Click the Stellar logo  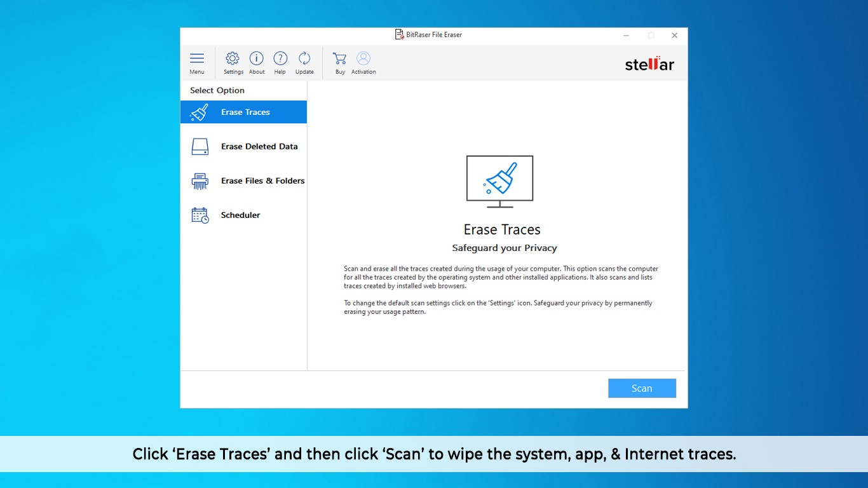(x=649, y=64)
